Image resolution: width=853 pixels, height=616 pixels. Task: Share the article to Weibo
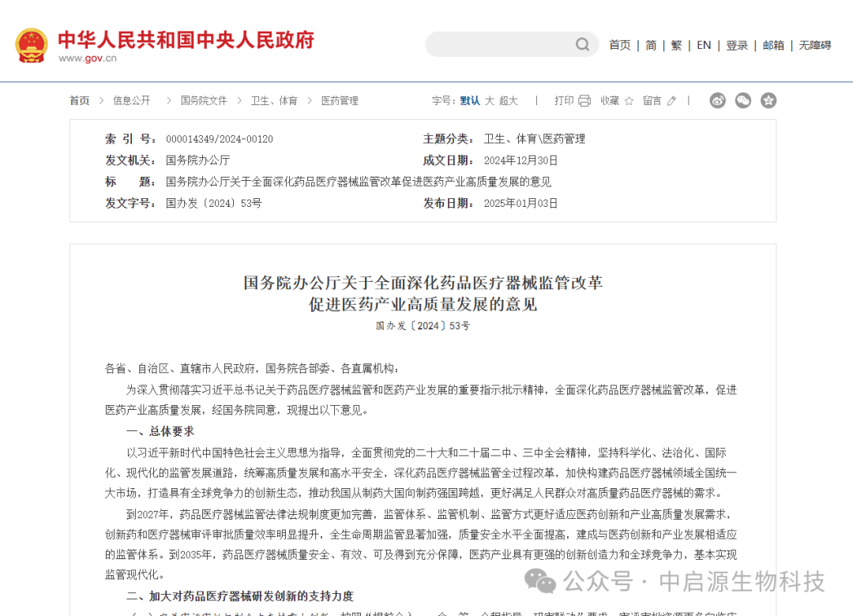[717, 100]
